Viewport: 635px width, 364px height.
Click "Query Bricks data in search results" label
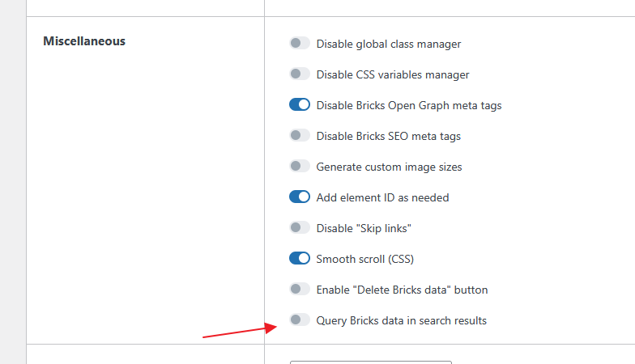[402, 320]
